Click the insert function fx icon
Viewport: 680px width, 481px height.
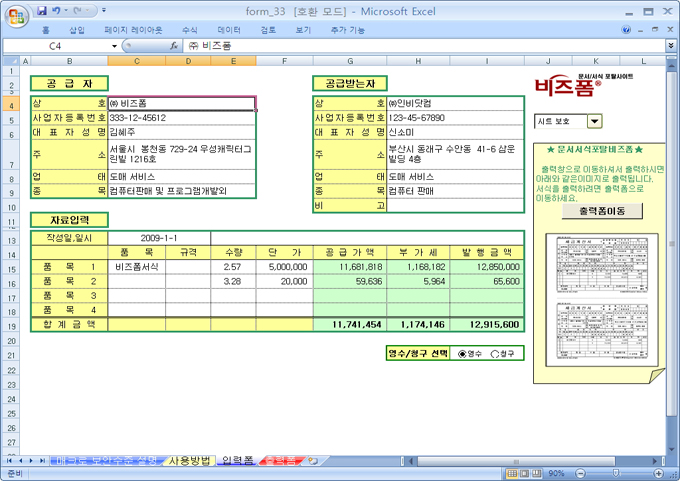click(174, 46)
